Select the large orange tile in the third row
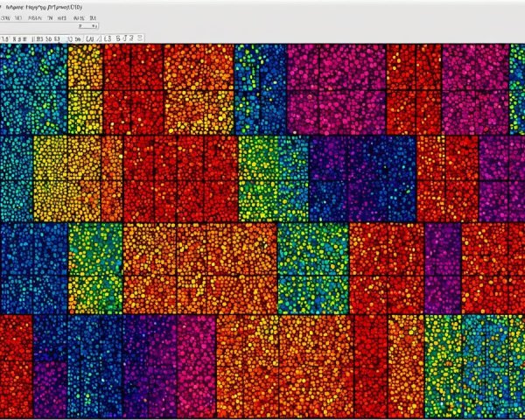 point(199,267)
